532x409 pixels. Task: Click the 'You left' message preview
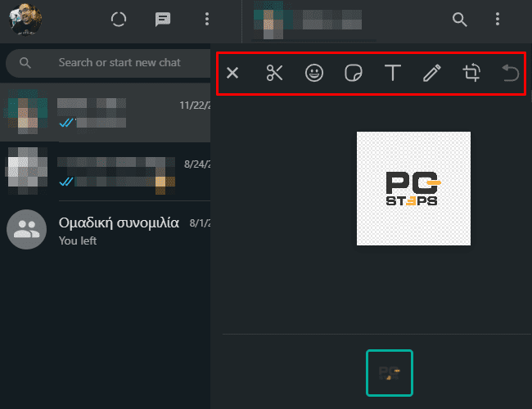(78, 240)
